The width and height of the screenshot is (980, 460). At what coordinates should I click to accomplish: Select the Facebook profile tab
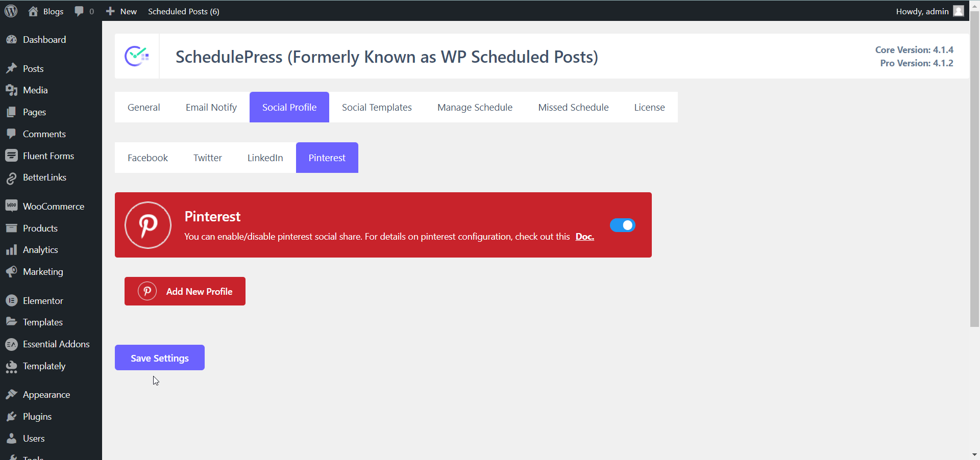click(148, 158)
